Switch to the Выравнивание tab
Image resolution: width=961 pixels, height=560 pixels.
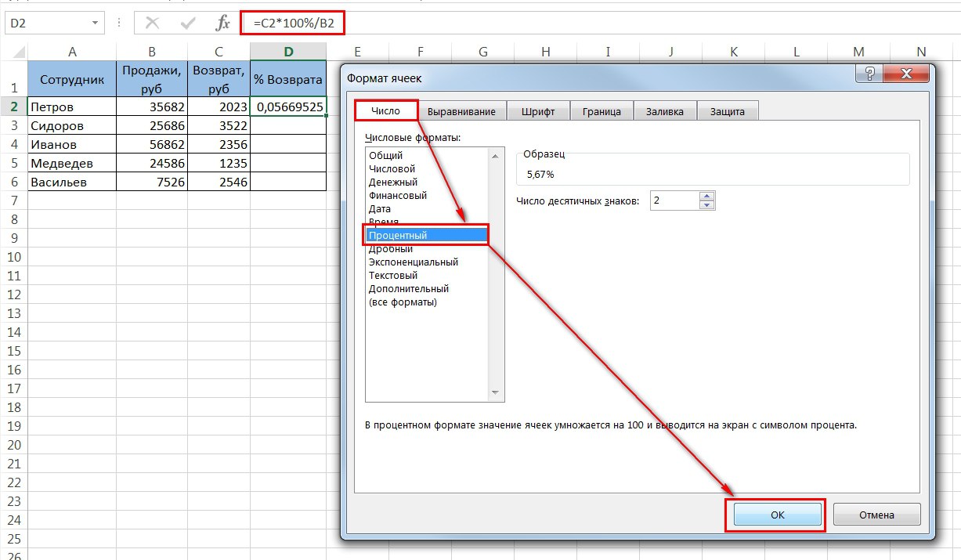tap(462, 111)
